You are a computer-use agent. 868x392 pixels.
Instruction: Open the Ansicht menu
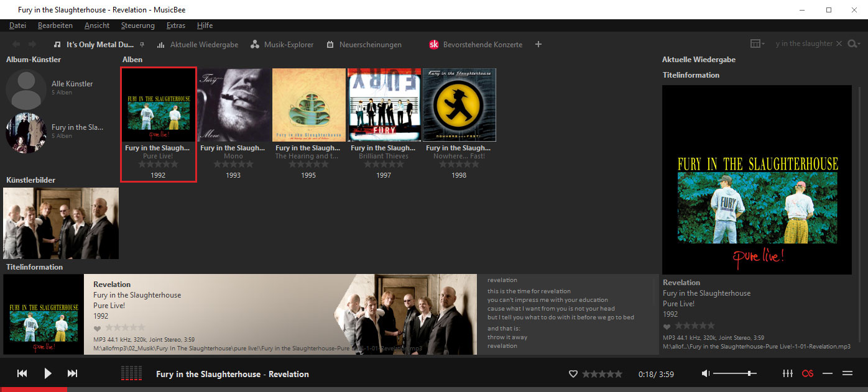[96, 25]
